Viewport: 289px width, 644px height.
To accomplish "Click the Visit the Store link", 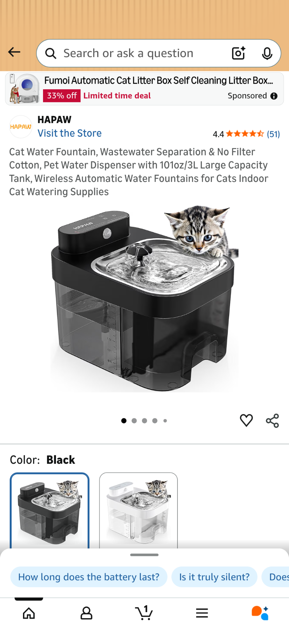I will (x=70, y=133).
